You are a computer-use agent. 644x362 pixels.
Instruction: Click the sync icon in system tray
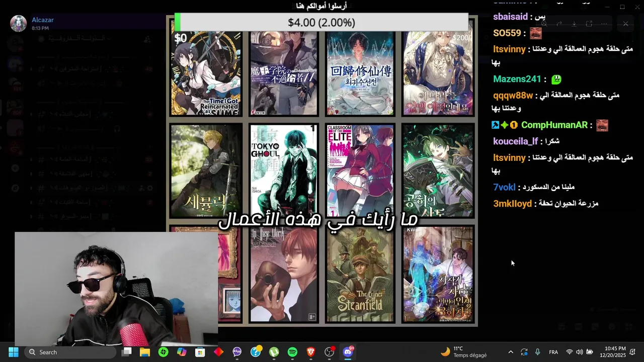524,352
